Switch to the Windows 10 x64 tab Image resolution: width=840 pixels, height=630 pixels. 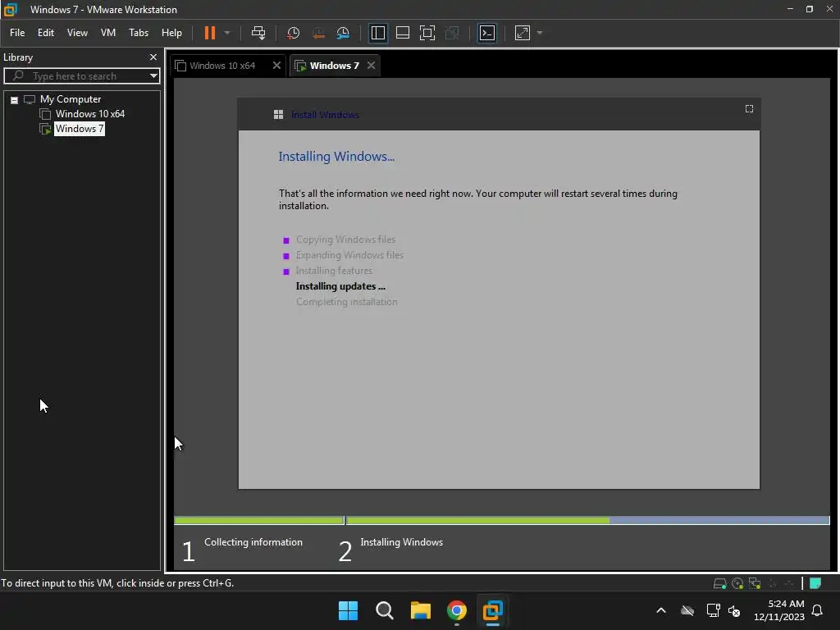pyautogui.click(x=221, y=66)
